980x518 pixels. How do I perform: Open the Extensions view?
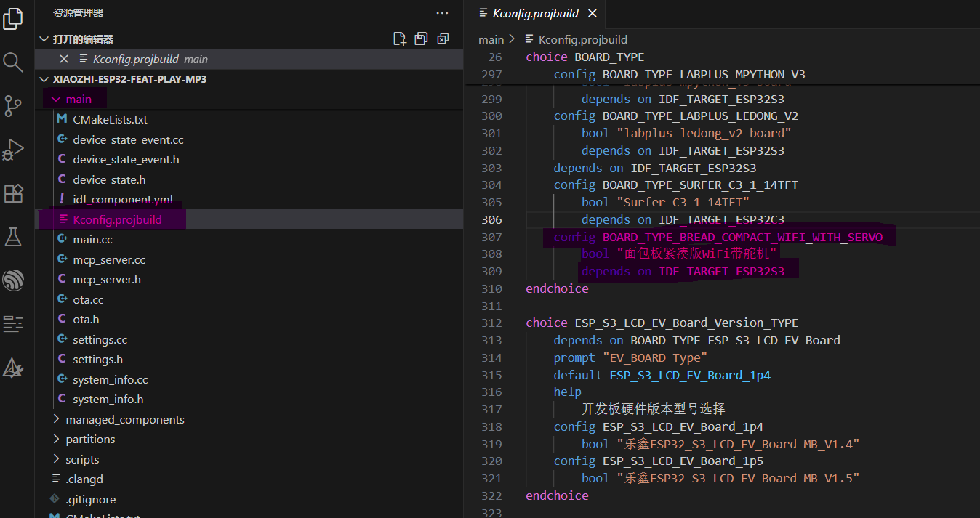point(13,193)
